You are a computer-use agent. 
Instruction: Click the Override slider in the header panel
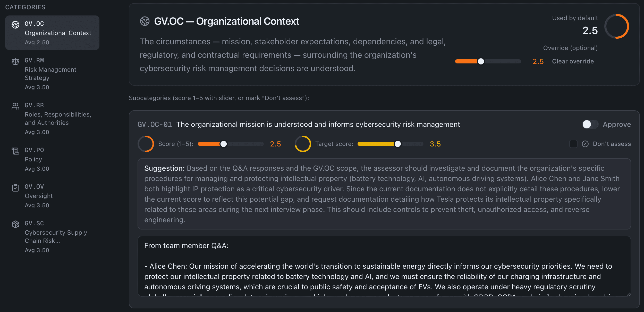(x=481, y=61)
